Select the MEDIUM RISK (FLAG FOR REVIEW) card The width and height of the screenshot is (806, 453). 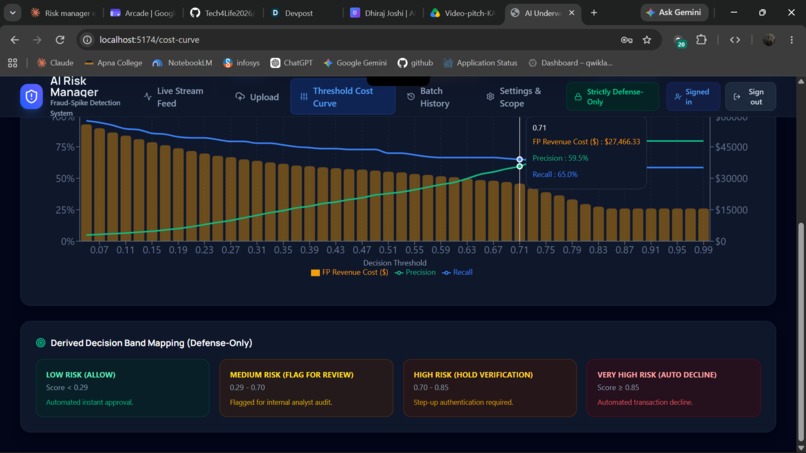point(306,388)
